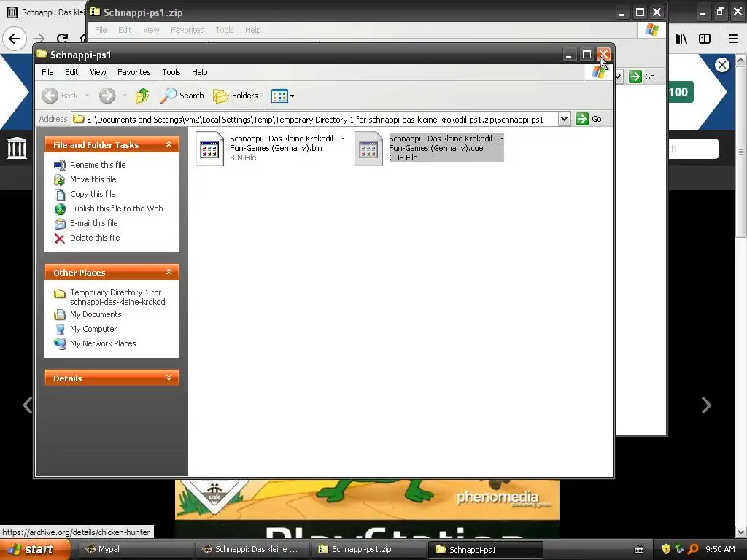Viewport: 747px width, 560px height.
Task: Open My Documents from Other Places
Action: pos(96,314)
